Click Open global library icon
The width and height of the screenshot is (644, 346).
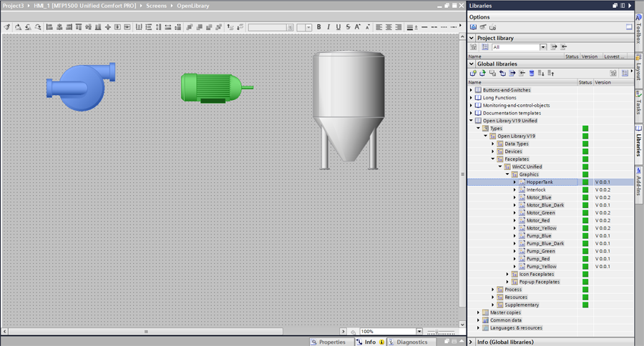482,73
